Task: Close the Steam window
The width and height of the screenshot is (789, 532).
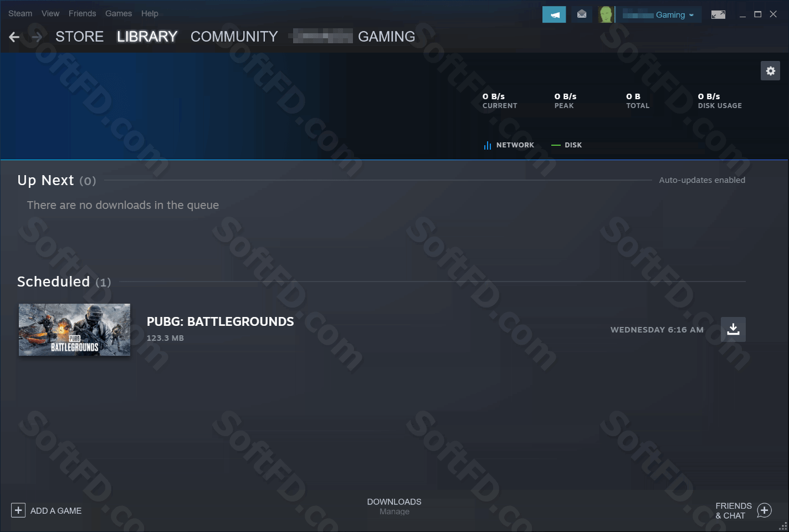Action: 773,14
